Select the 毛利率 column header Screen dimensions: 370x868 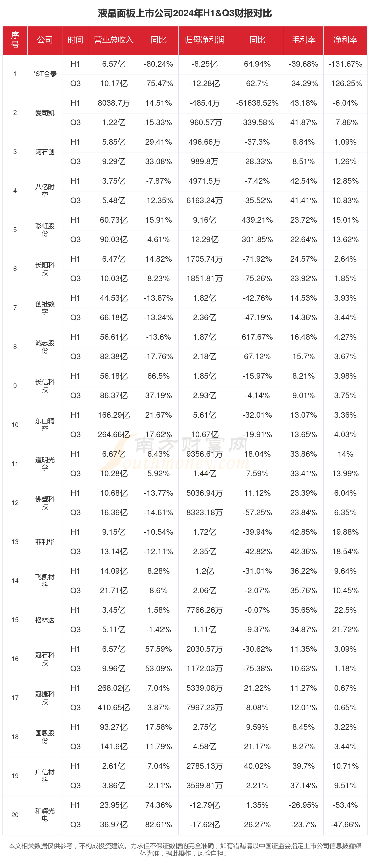(303, 40)
